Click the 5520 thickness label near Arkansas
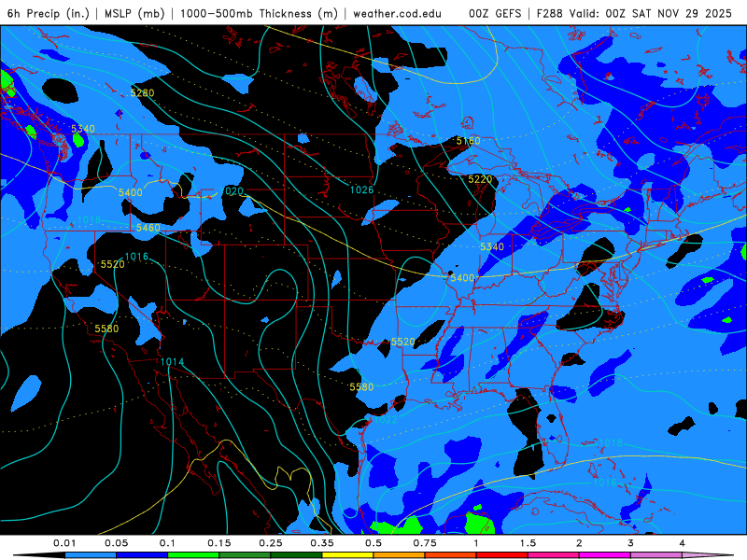Screen dimensions: 747x560 402,342
